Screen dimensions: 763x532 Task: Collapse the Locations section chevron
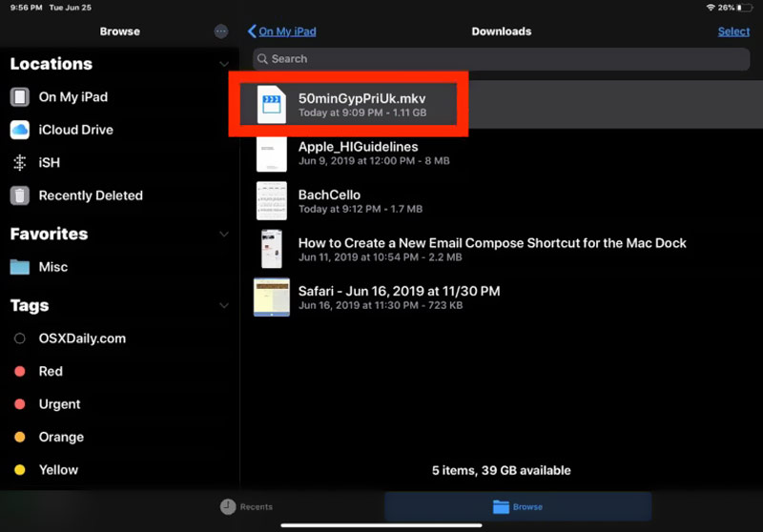[224, 65]
